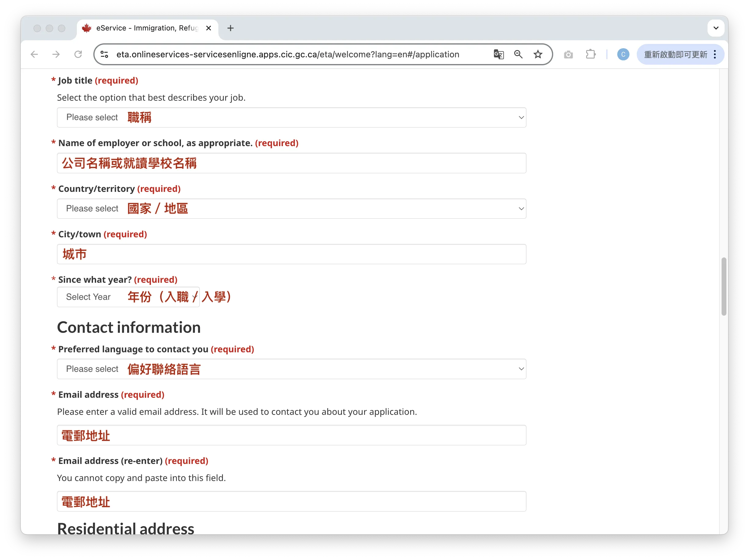Click the Contact information heading
This screenshot has width=749, height=560.
(129, 327)
